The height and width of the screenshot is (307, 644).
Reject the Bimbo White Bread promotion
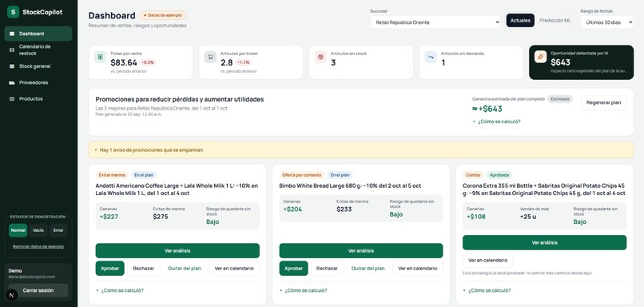327,269
